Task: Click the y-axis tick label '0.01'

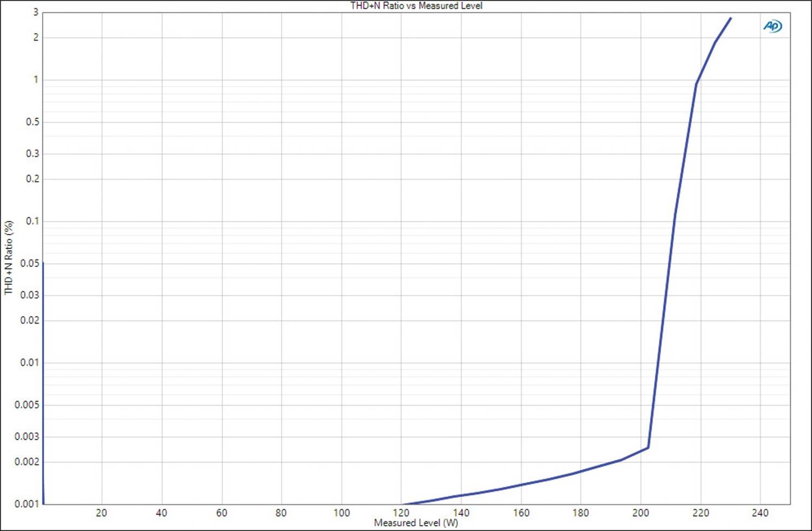Action: pos(30,363)
